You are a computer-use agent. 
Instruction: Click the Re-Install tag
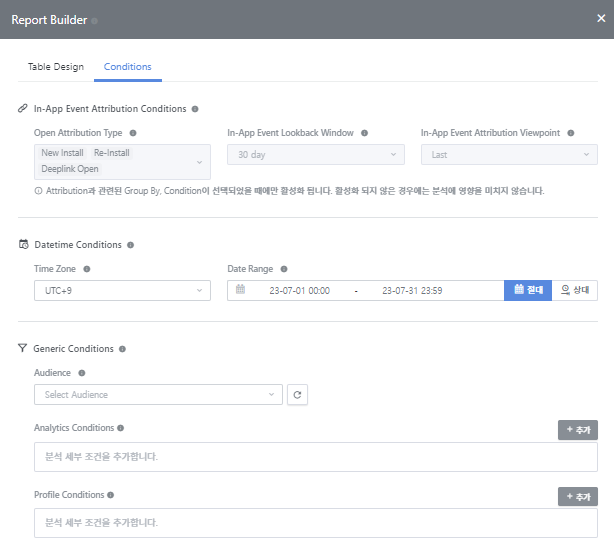[x=112, y=153]
